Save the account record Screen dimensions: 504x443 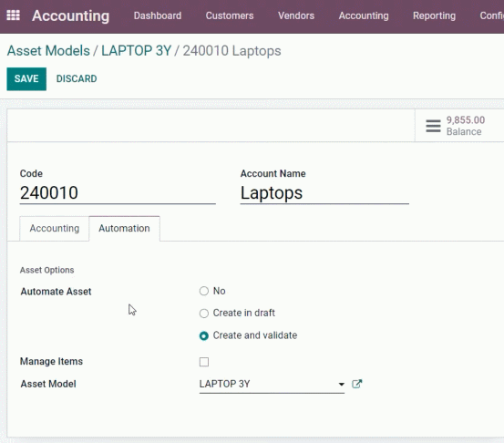pyautogui.click(x=26, y=78)
